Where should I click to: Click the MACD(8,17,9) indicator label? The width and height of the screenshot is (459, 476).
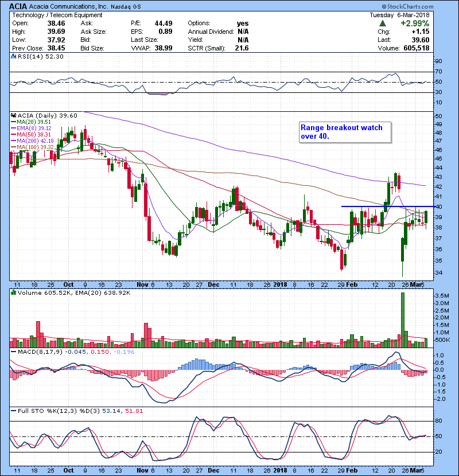tap(40, 352)
